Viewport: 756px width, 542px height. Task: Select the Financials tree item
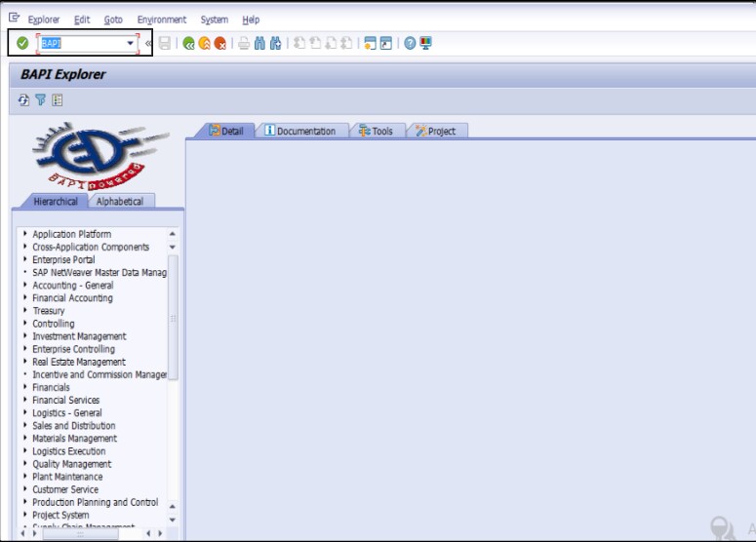click(51, 387)
